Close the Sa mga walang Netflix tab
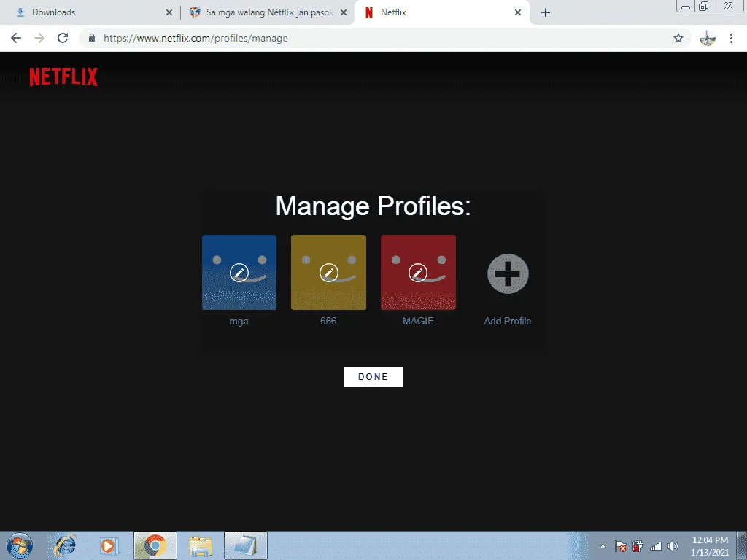 coord(344,12)
